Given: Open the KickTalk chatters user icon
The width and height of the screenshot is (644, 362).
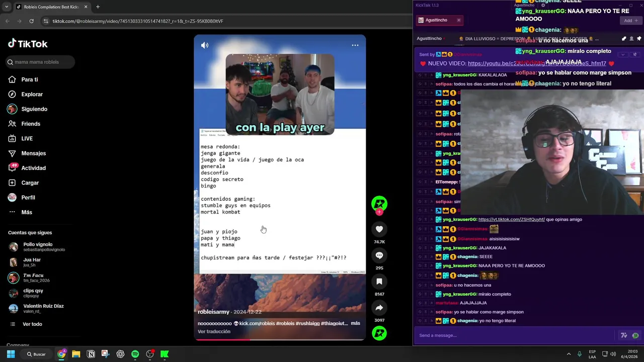Looking at the screenshot, I should pos(631,39).
